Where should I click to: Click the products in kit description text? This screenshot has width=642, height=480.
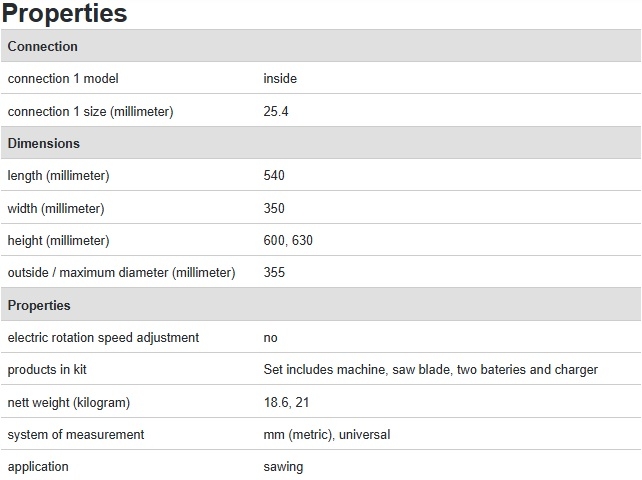click(x=431, y=369)
